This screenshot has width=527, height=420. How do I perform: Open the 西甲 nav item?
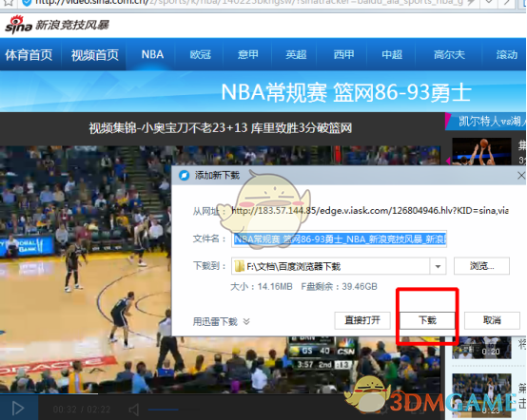pos(343,54)
